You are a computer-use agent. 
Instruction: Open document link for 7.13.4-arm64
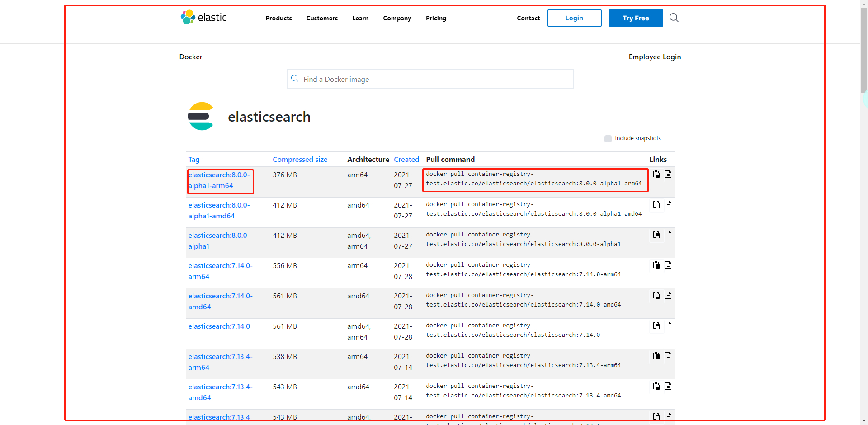point(668,356)
